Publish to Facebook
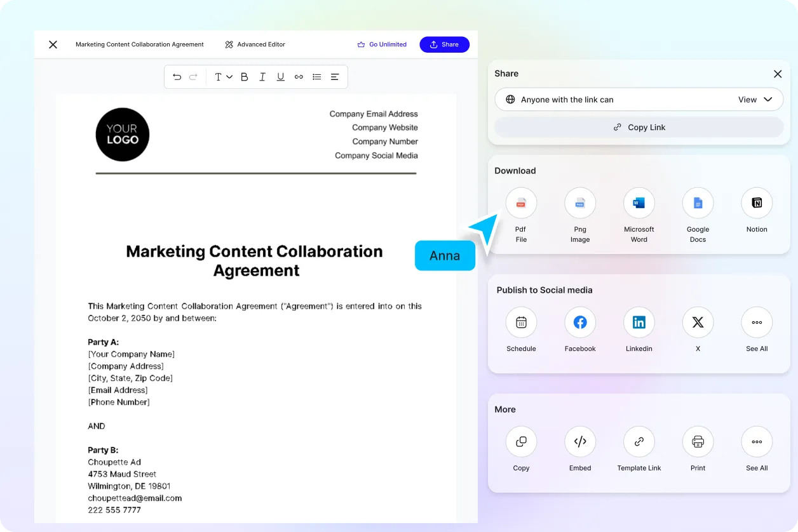Image resolution: width=798 pixels, height=532 pixels. 580,323
